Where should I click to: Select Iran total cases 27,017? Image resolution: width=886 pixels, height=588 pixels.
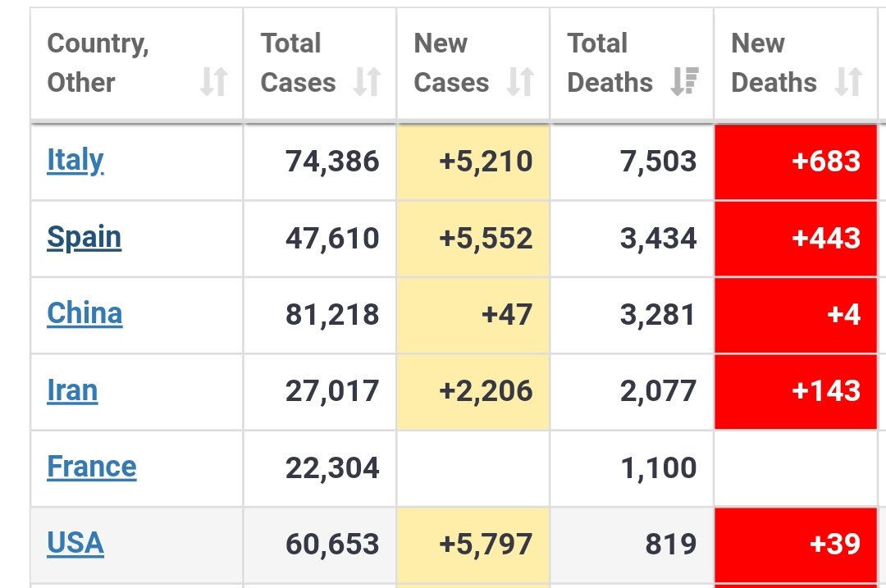(x=332, y=391)
